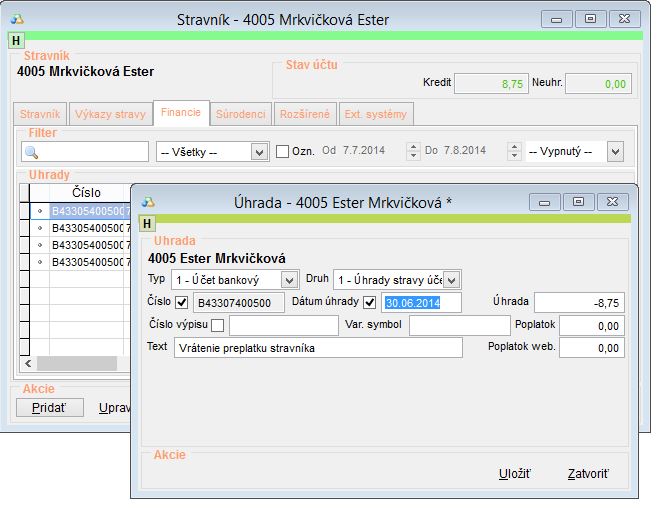Open the Súrodenci tab
The height and width of the screenshot is (509, 660).
240,114
